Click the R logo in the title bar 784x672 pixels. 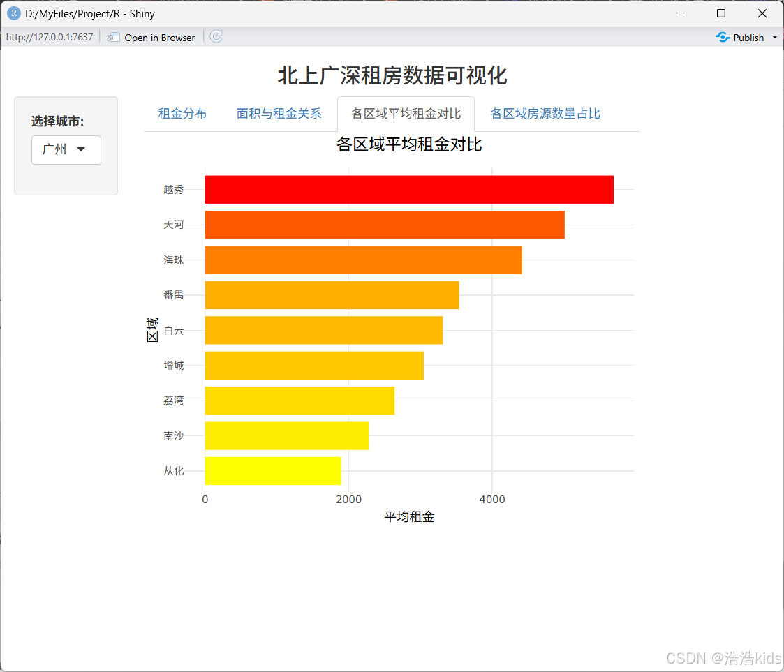click(x=13, y=13)
